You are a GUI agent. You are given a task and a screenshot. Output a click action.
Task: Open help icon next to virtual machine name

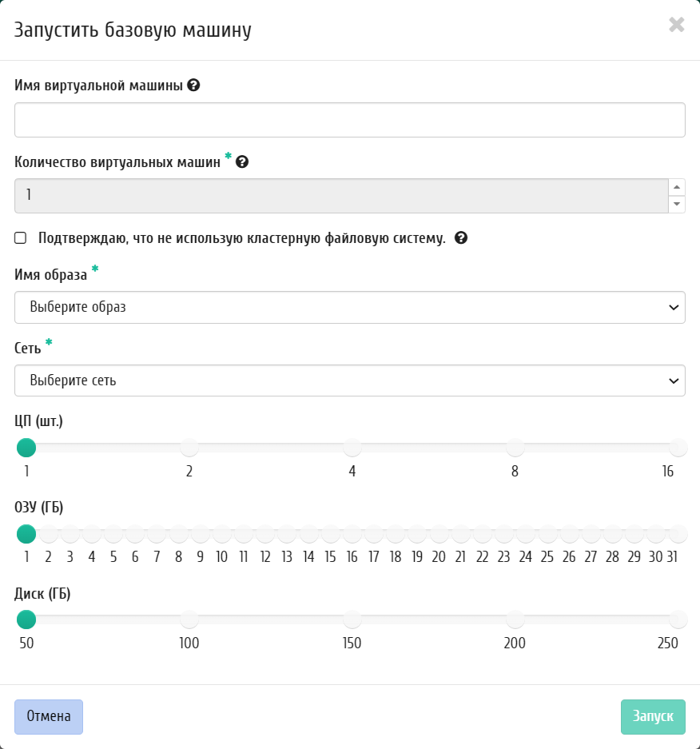pos(193,86)
